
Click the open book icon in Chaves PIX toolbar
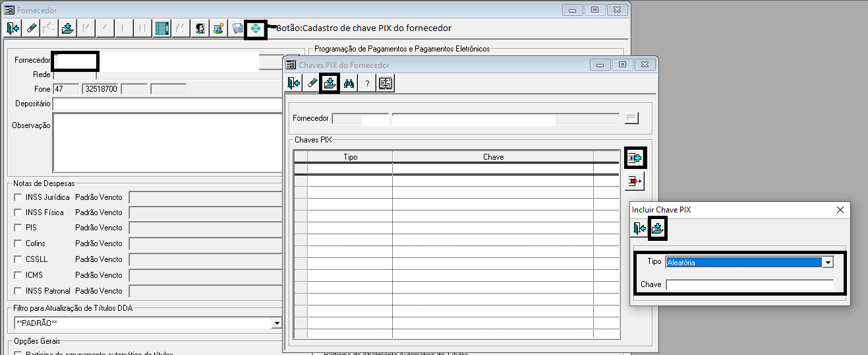(x=386, y=83)
